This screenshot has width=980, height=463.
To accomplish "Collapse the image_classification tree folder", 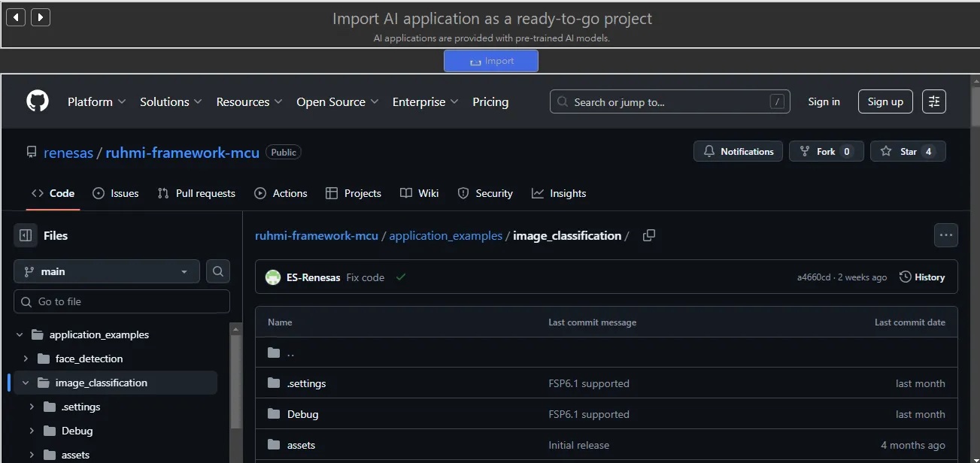I will [x=26, y=383].
